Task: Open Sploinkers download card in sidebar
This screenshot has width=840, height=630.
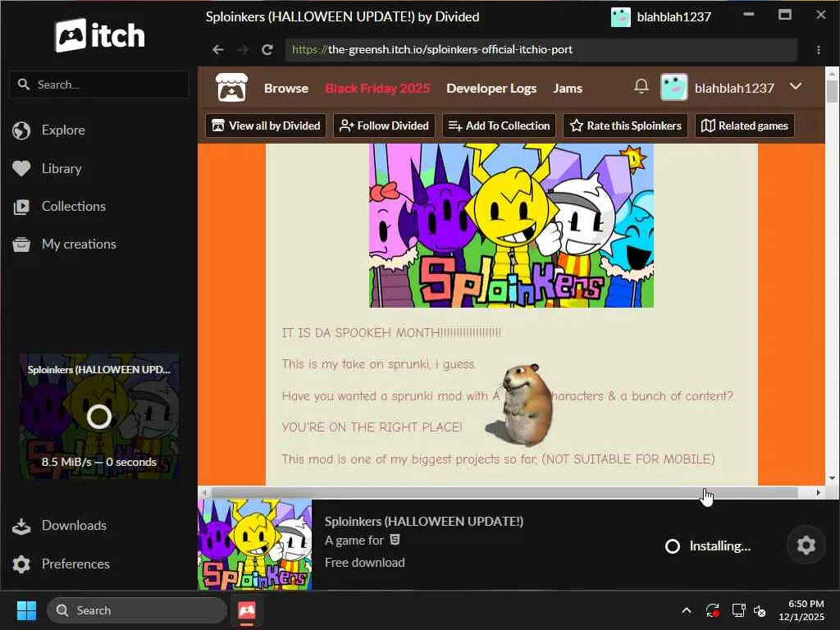Action: 99,416
